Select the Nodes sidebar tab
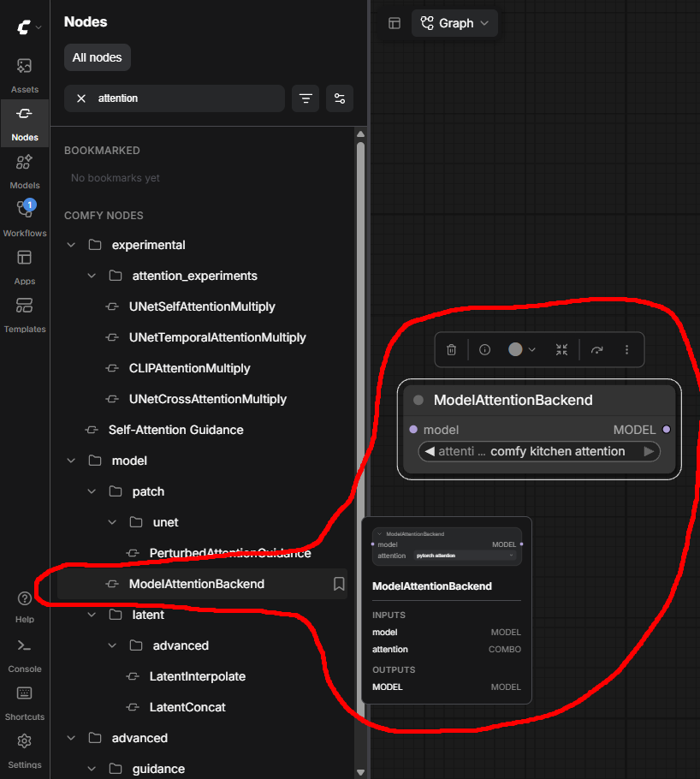 click(x=24, y=123)
